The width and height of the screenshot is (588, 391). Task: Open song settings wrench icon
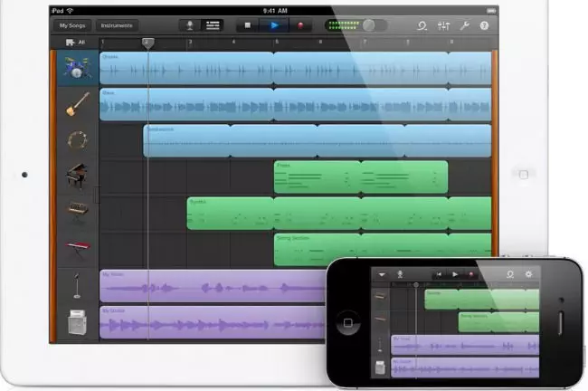pyautogui.click(x=465, y=25)
